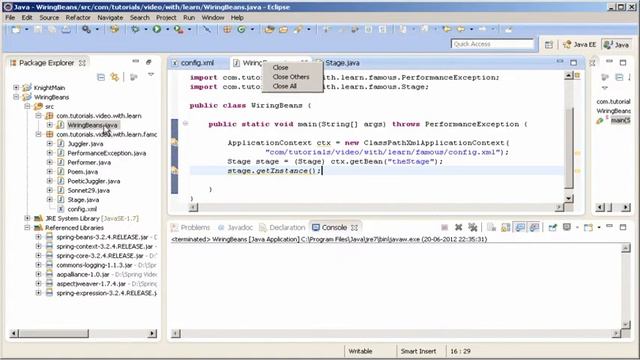Switch to config.xml editor tab
640x360 pixels.
(197, 63)
